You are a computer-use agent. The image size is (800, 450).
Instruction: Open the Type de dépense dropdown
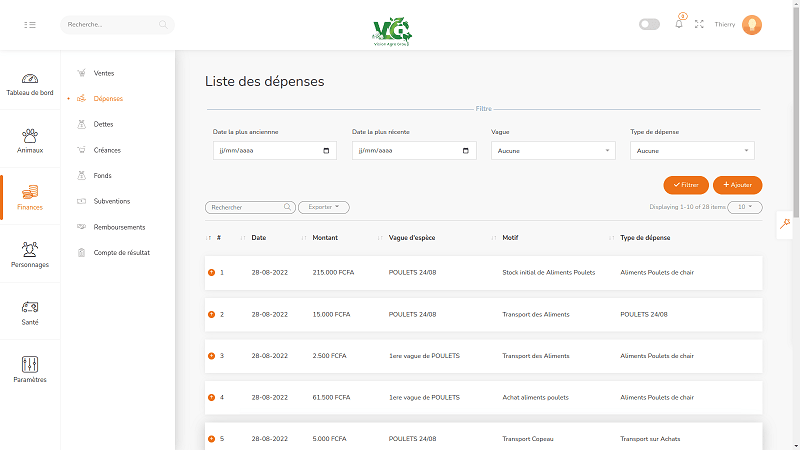tap(692, 151)
